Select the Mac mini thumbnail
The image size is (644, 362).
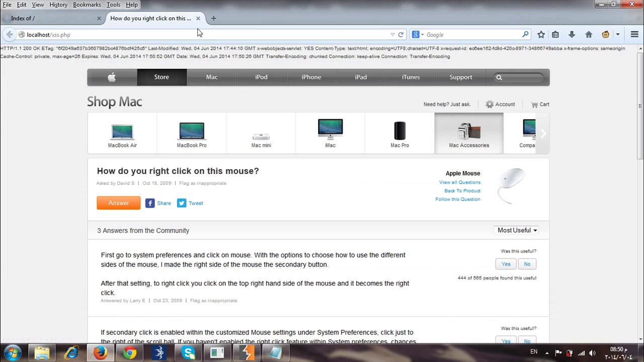(x=261, y=133)
